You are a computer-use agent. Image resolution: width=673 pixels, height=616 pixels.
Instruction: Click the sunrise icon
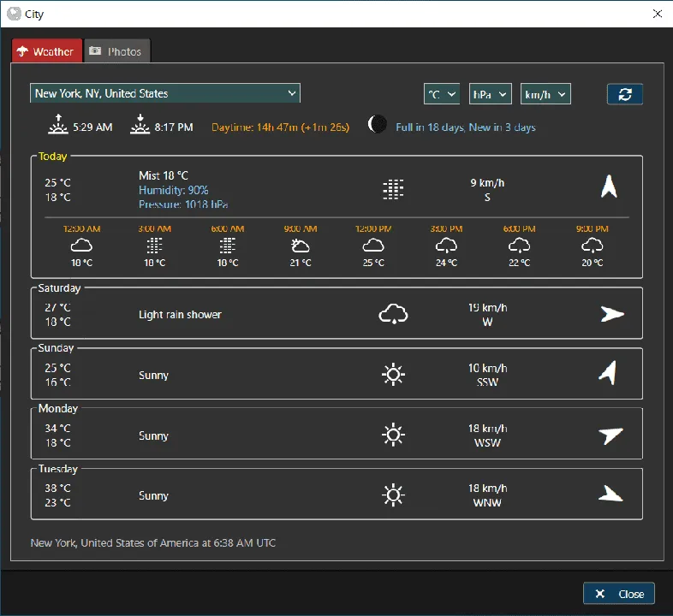click(58, 124)
